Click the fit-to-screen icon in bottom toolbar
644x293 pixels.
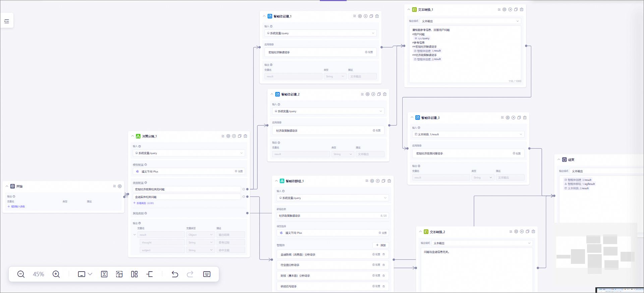point(104,274)
